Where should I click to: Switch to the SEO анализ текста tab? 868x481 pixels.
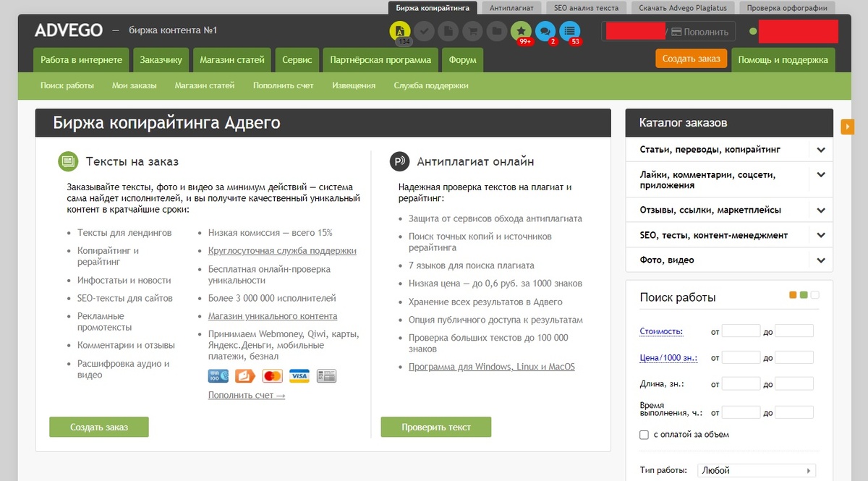point(587,8)
